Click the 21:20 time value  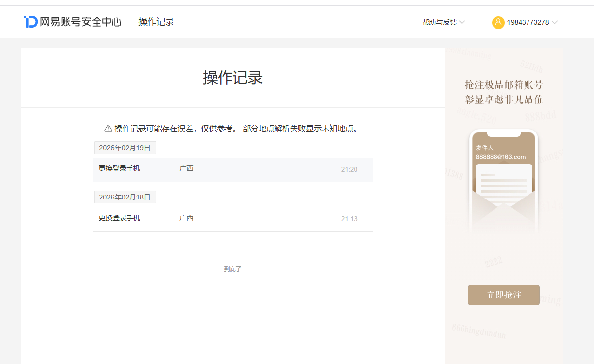click(349, 169)
